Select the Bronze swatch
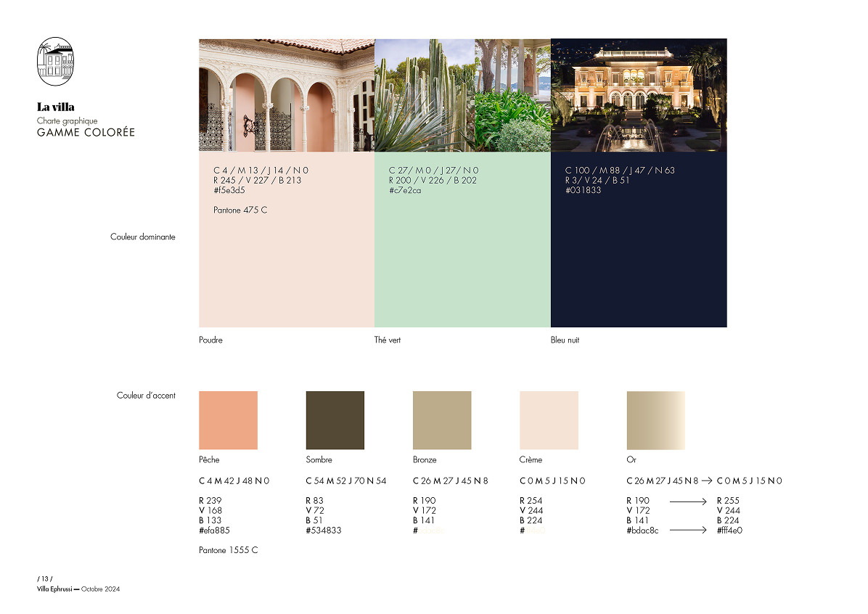This screenshot has width=868, height=614. click(442, 419)
